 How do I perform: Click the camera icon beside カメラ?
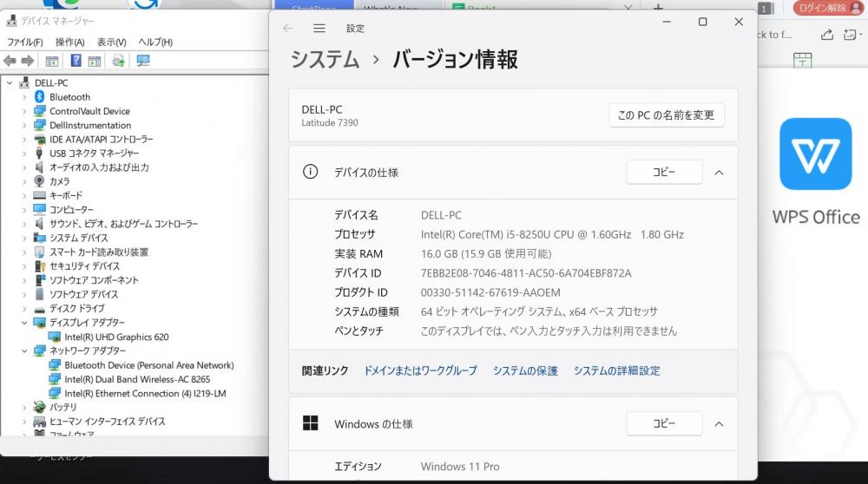(39, 181)
